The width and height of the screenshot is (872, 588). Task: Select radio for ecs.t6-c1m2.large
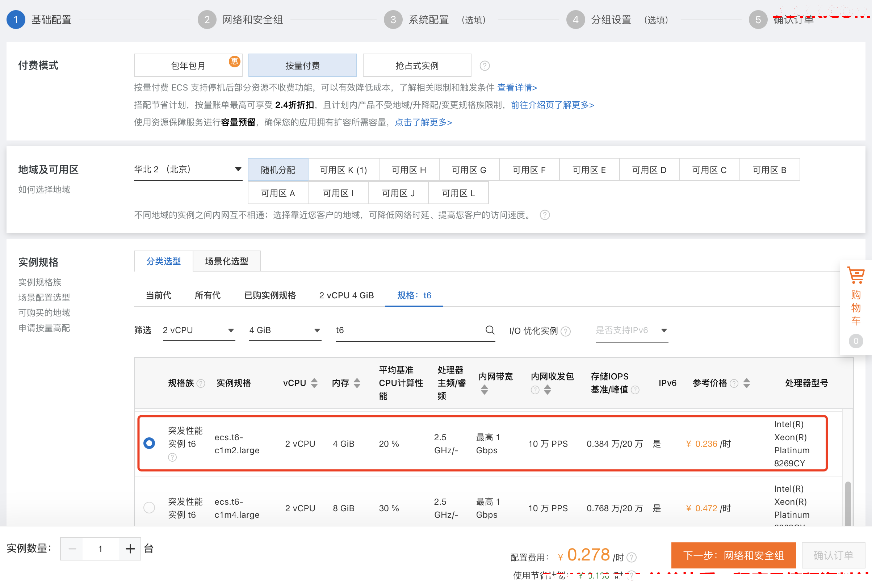[x=149, y=443]
